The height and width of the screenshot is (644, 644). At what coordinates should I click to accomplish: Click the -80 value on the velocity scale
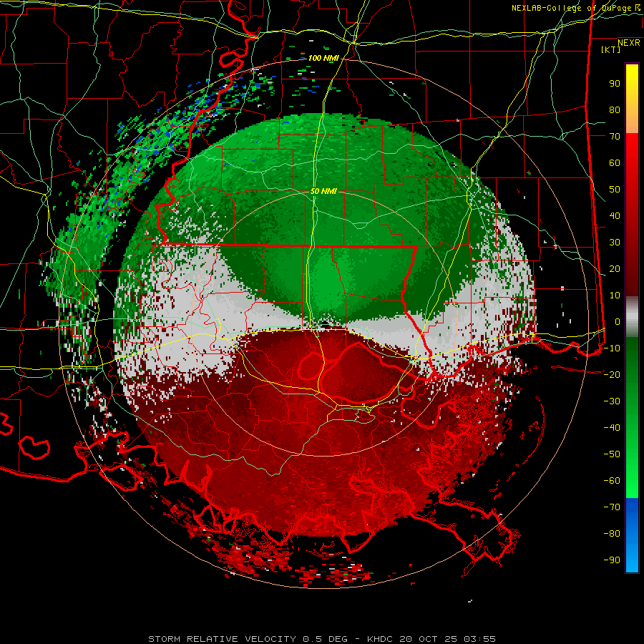point(612,534)
